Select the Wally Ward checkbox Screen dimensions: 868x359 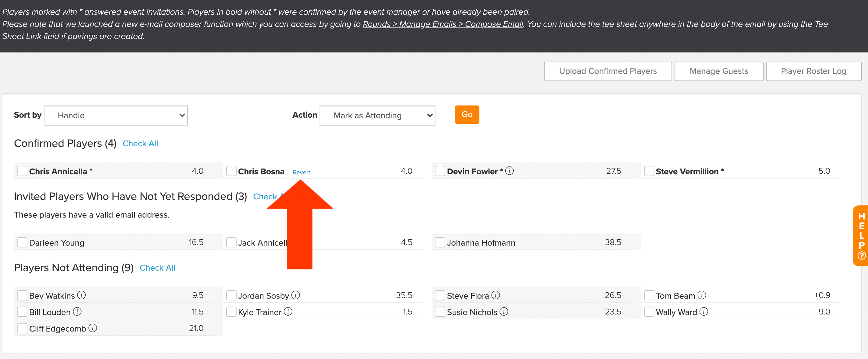click(x=649, y=312)
